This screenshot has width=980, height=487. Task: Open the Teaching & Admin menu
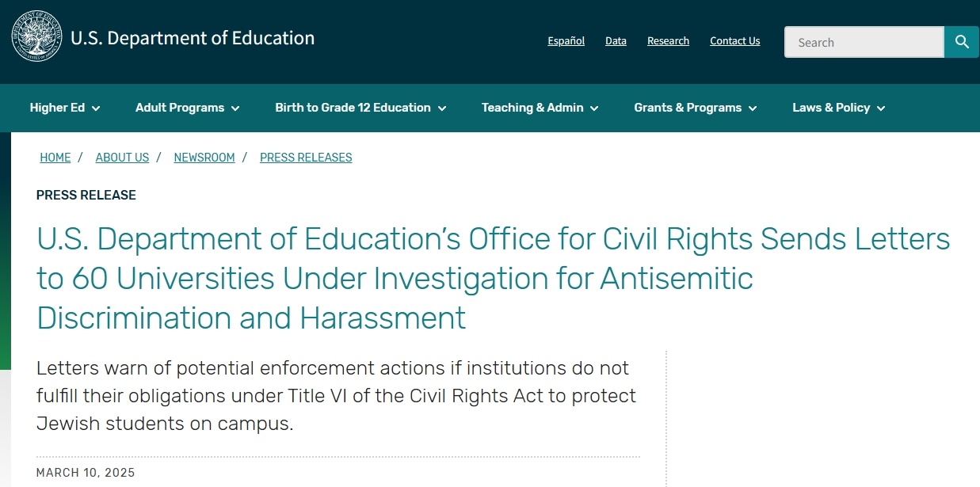pos(540,108)
